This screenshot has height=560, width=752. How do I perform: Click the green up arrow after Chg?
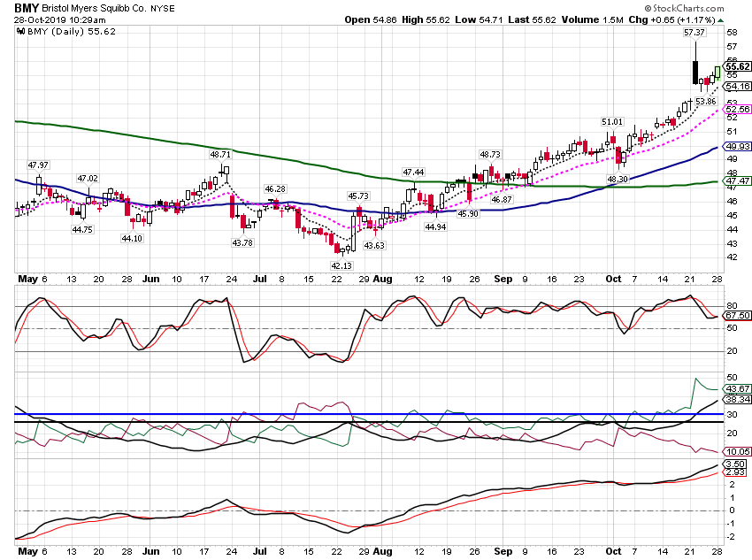pos(721,20)
